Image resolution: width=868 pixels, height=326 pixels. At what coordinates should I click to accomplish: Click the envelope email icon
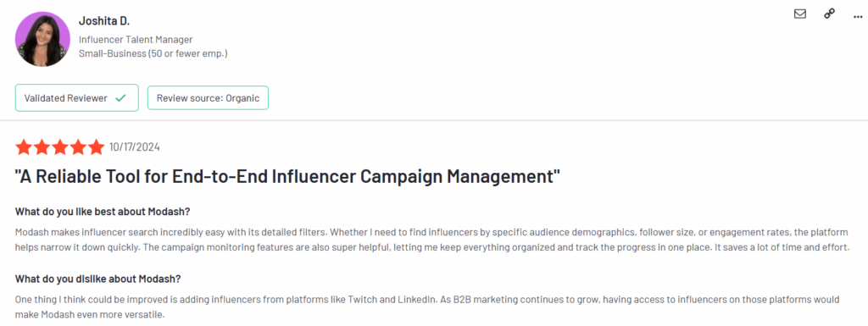tap(800, 14)
